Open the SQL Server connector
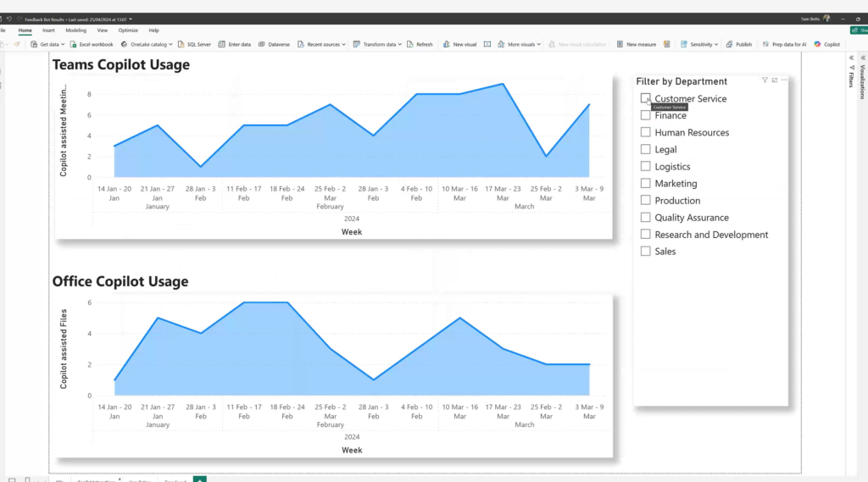The image size is (868, 482). (x=194, y=44)
